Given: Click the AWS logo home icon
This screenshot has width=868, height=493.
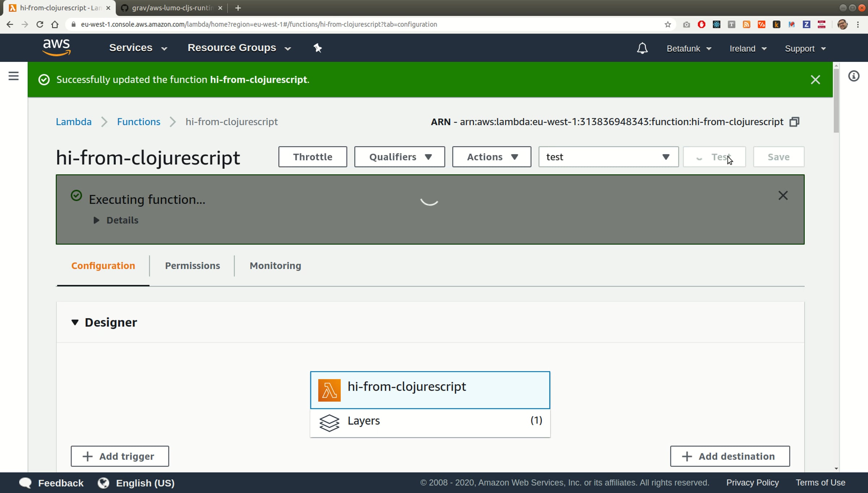Looking at the screenshot, I should click(x=56, y=48).
